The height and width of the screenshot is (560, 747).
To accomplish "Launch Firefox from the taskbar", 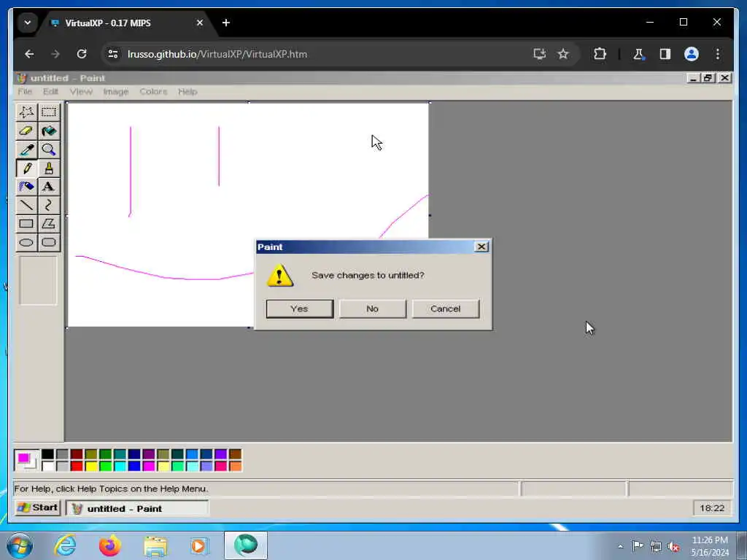I will coord(110,545).
